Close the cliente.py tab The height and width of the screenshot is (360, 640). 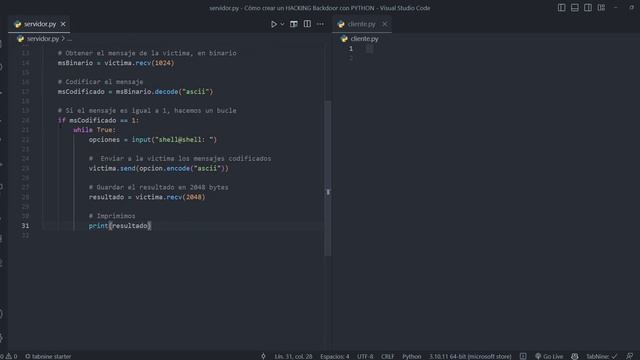point(384,24)
